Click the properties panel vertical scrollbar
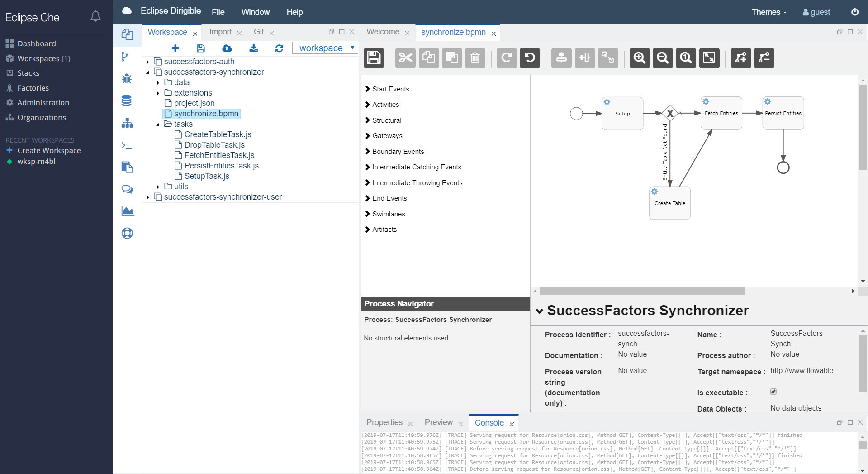 [x=863, y=363]
